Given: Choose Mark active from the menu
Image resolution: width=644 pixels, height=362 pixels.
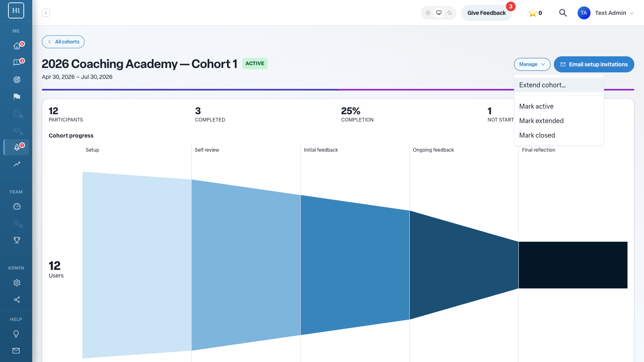Looking at the screenshot, I should point(559,106).
